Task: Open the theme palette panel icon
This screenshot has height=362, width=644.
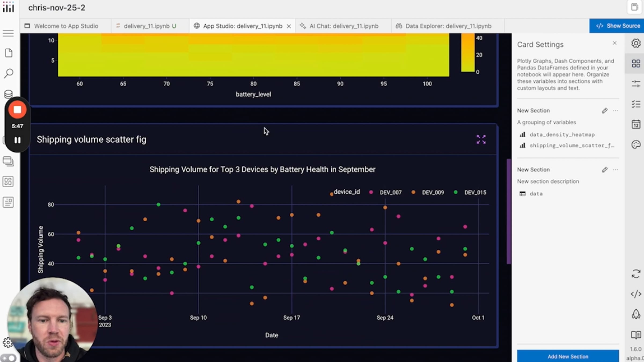Action: (x=636, y=145)
